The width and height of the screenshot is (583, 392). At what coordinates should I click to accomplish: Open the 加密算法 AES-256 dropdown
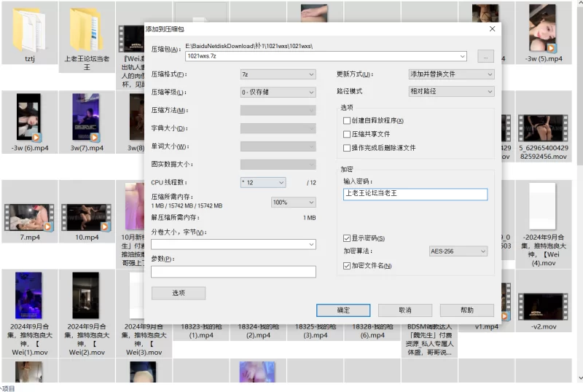[458, 251]
